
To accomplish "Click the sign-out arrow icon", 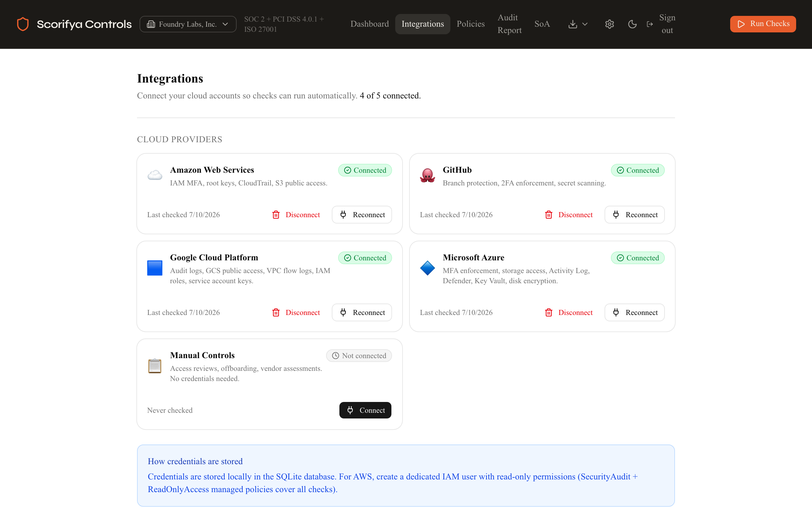I will [650, 24].
